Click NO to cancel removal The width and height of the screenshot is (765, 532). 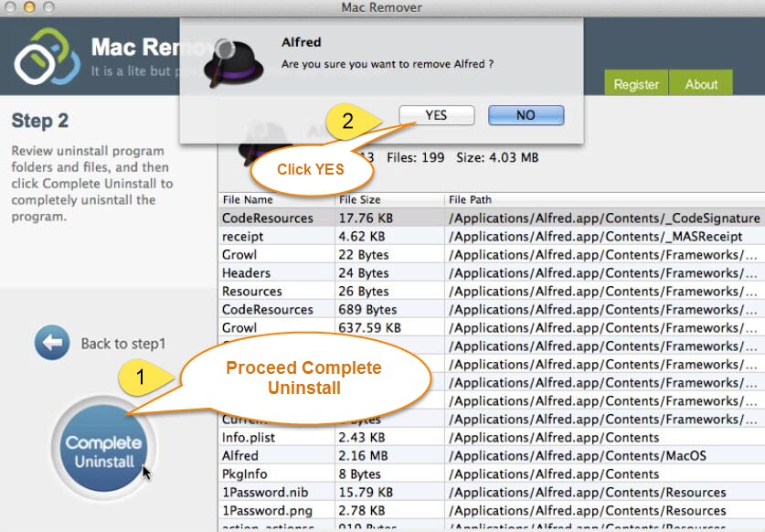tap(526, 115)
